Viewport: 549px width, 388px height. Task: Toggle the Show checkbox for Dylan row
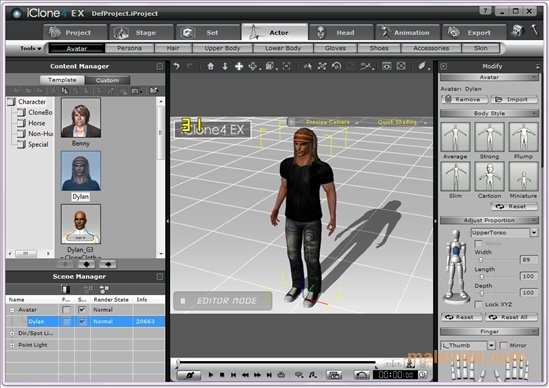[82, 321]
